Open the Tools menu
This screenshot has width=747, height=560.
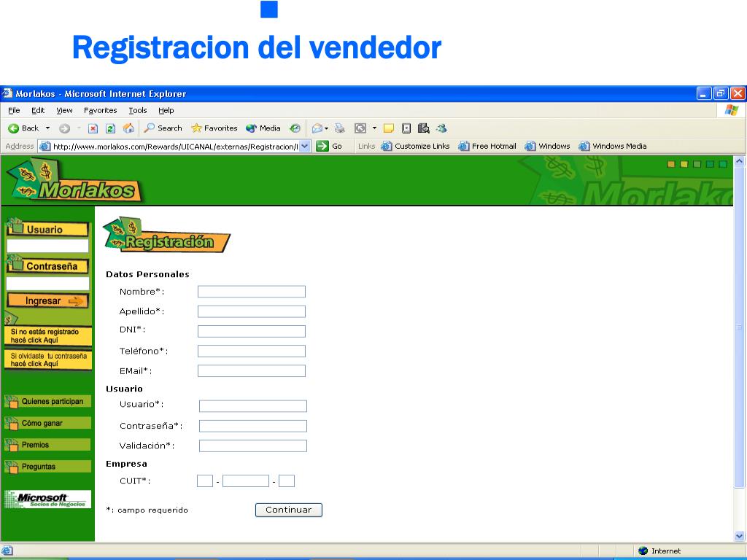point(138,111)
